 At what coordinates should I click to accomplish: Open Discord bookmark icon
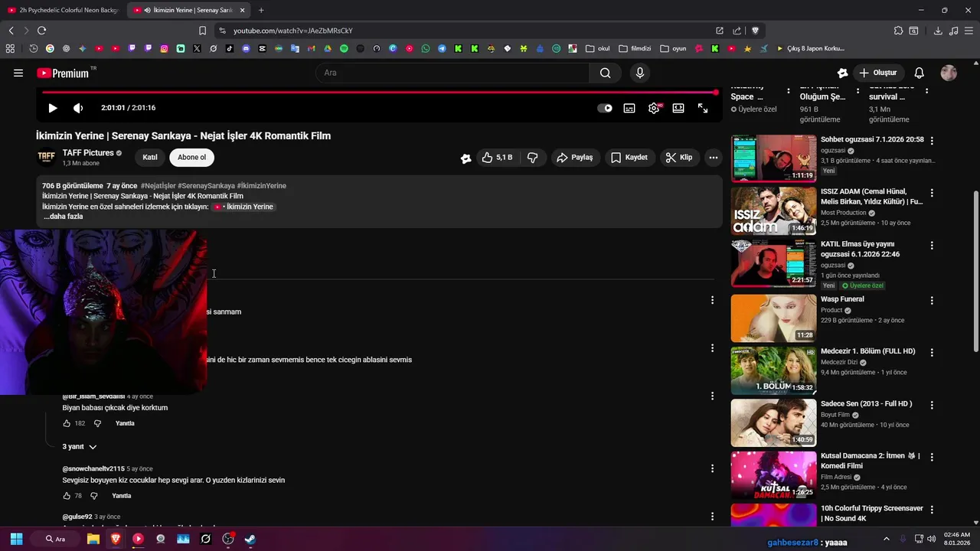pos(246,48)
